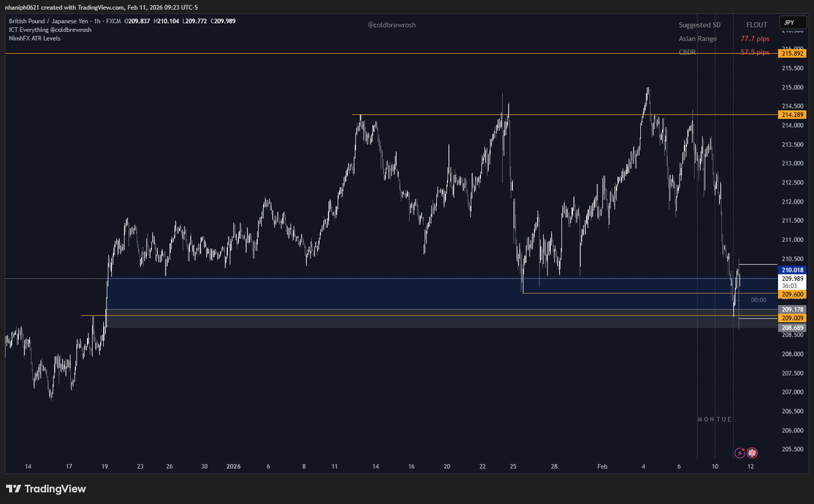Click the 210.018 blue price label

point(793,270)
